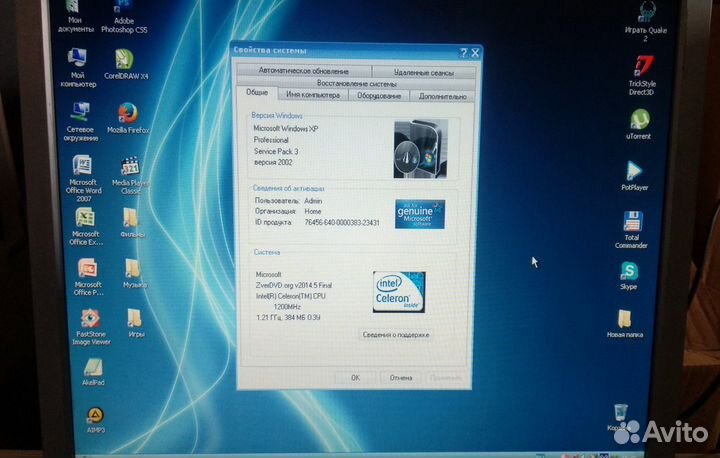
Task: Go to the Дополнительно tab
Action: (x=442, y=96)
